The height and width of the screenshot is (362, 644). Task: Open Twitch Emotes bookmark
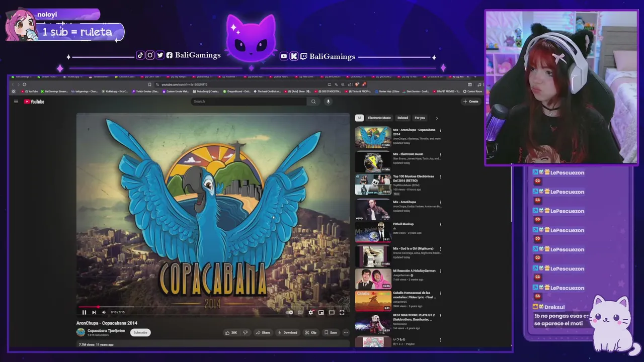[146, 92]
